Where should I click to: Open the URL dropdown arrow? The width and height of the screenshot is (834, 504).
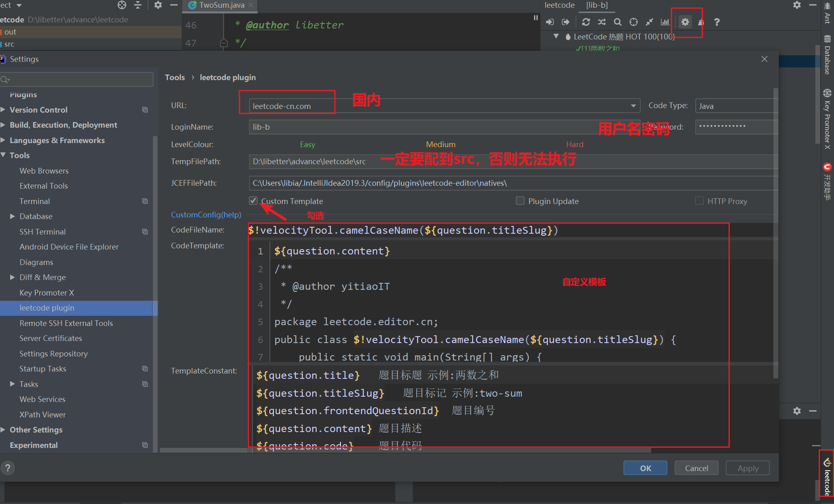pyautogui.click(x=633, y=106)
